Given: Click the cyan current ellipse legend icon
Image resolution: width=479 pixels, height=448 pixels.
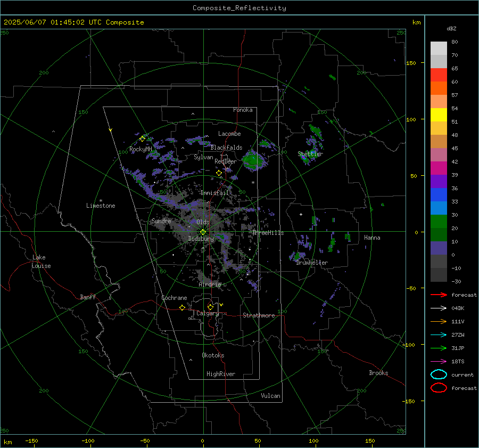Looking at the screenshot, I should [x=439, y=374].
